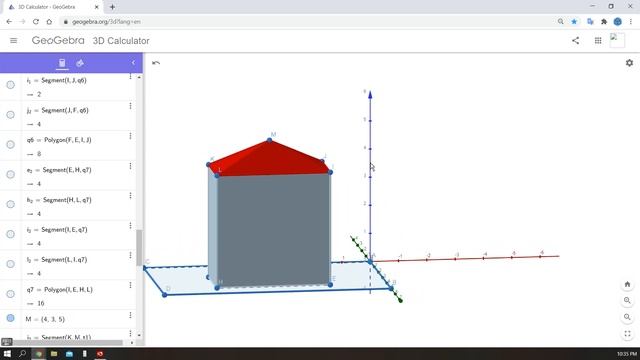Open more options for Segment(E, H, q7)

[130, 166]
